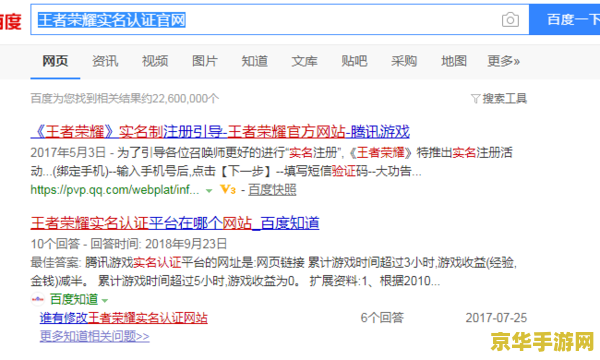
Task: Expand the 更多» tab menu
Action: (503, 61)
